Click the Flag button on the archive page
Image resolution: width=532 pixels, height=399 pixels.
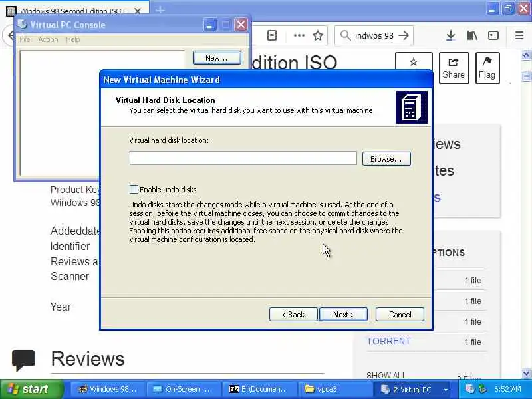[x=487, y=68]
